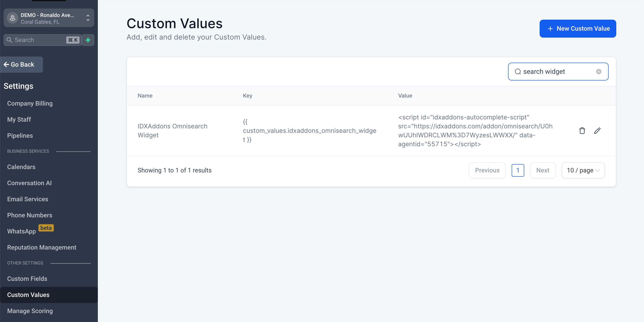Click the Go Back arrow
Image resolution: width=644 pixels, height=322 pixels.
(x=6, y=65)
